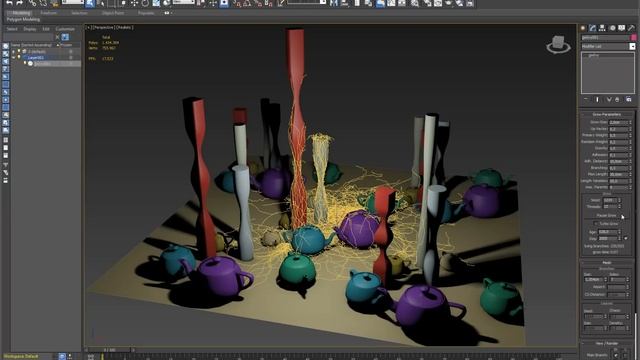Screen dimensions: 640x360
Task: Open the object color swatch beside the name field
Action: click(633, 38)
